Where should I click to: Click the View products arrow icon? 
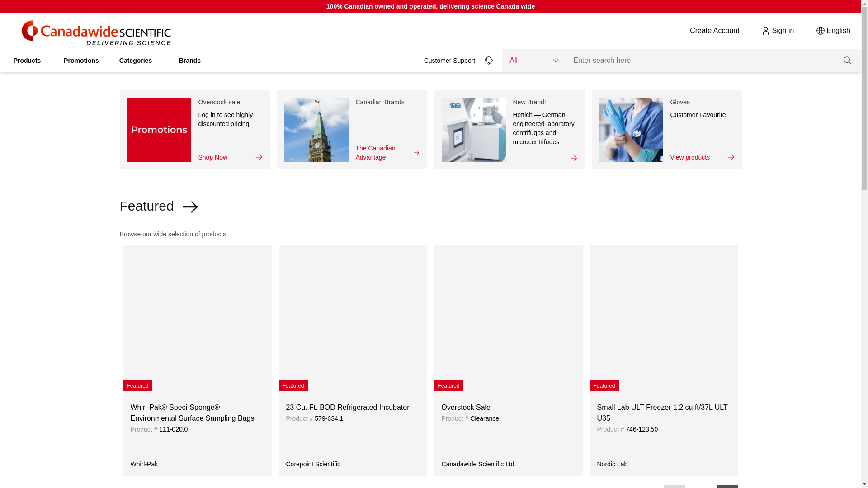coord(731,157)
